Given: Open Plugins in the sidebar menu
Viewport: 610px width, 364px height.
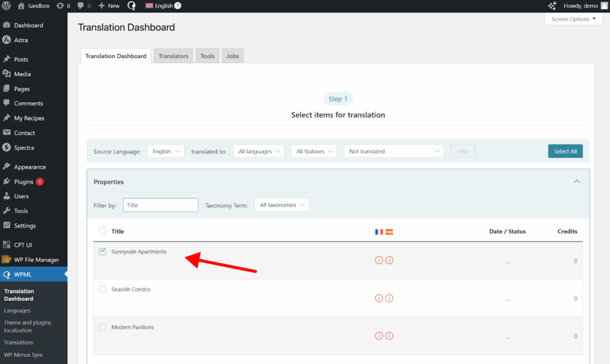Looking at the screenshot, I should pos(24,182).
